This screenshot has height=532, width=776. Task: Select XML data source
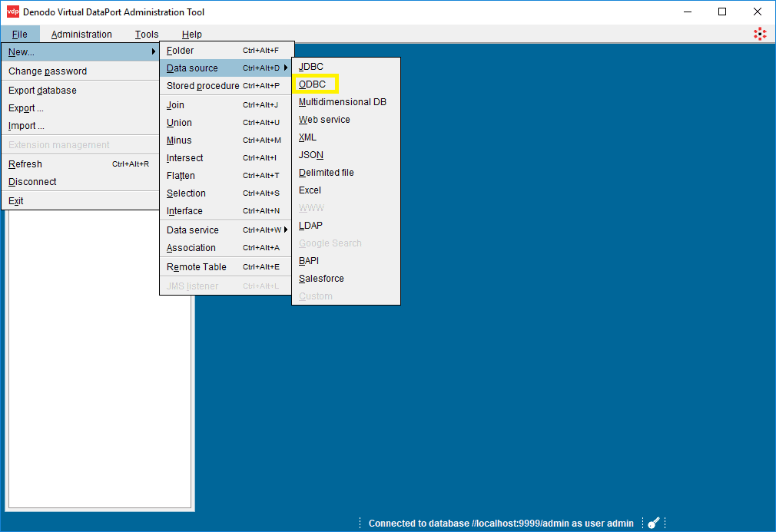(346, 137)
